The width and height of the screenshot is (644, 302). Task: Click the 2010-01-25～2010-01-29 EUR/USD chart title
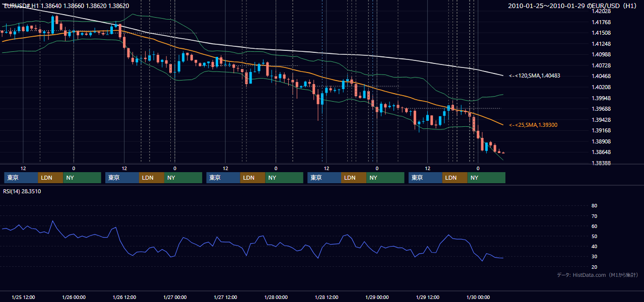pyautogui.click(x=573, y=6)
